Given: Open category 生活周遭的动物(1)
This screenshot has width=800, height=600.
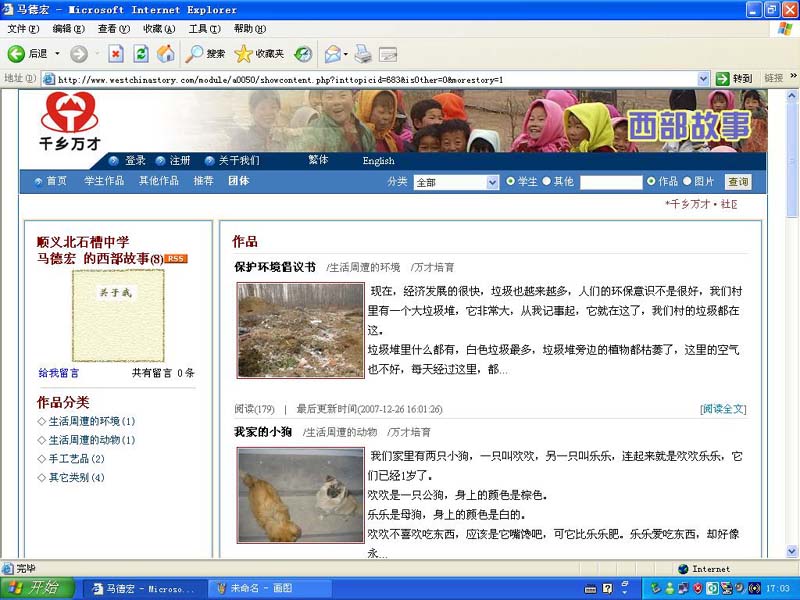Looking at the screenshot, I should tap(91, 440).
